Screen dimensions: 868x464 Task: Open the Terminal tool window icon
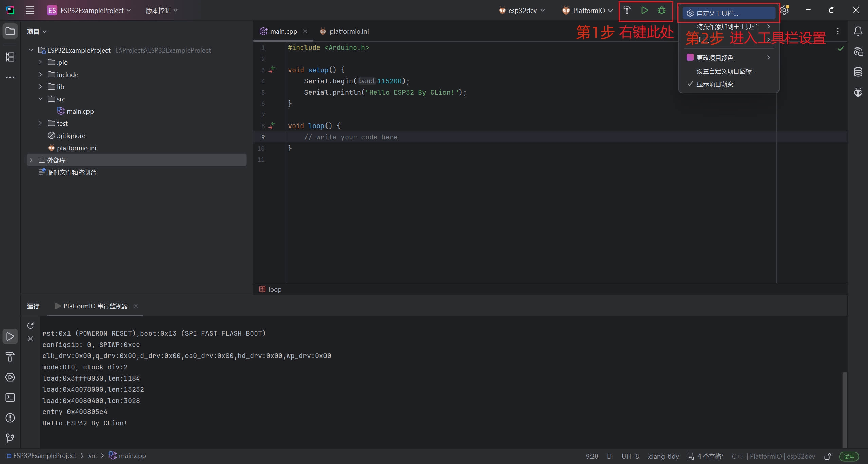pos(10,398)
